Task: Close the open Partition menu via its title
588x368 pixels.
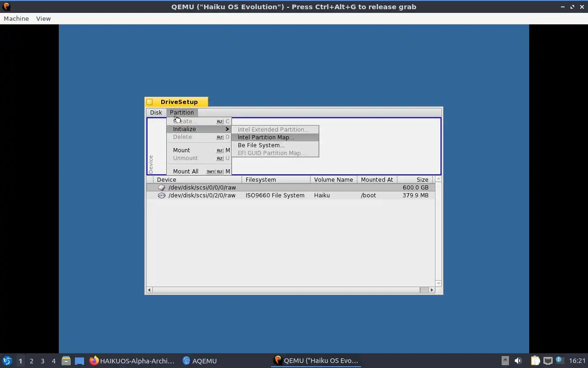Action: (x=182, y=112)
